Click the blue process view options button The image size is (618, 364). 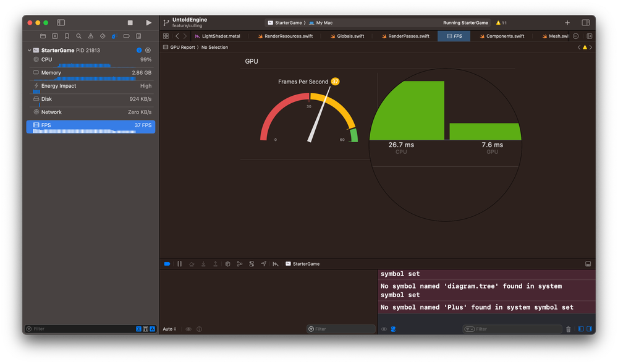click(139, 51)
